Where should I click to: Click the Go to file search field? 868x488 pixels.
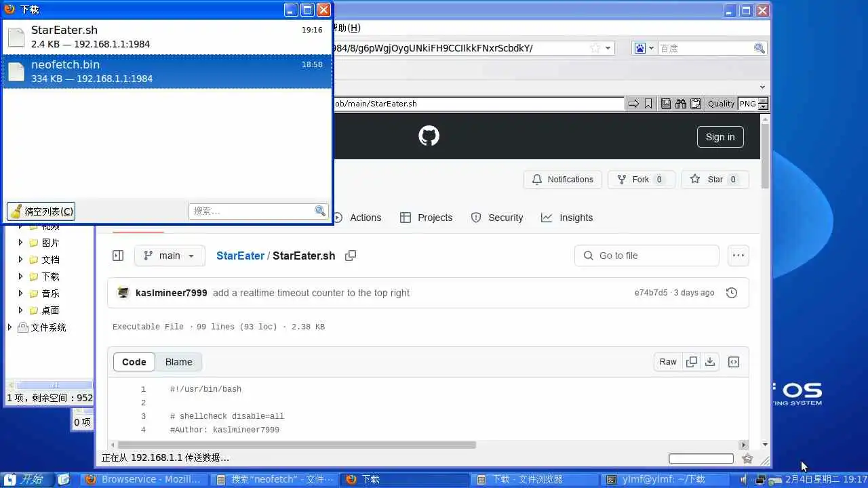(x=647, y=256)
